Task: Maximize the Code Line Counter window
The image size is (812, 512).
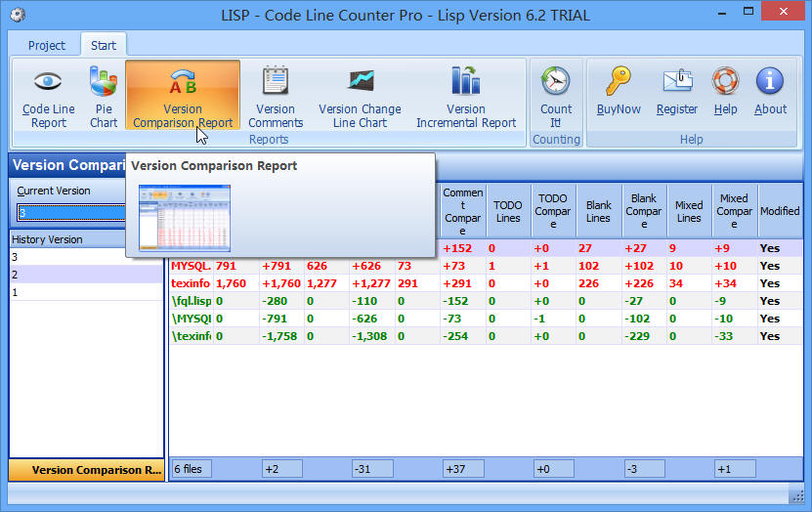Action: pos(748,11)
